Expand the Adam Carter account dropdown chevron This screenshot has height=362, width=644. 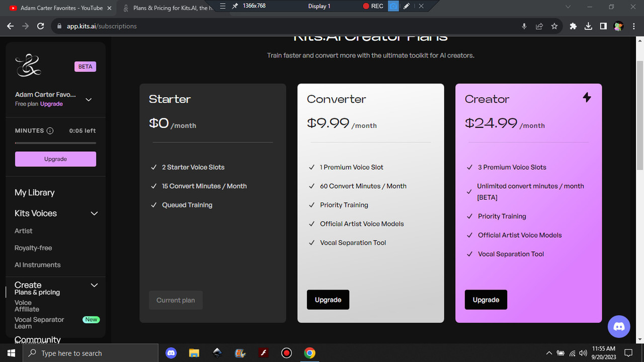pyautogui.click(x=89, y=100)
